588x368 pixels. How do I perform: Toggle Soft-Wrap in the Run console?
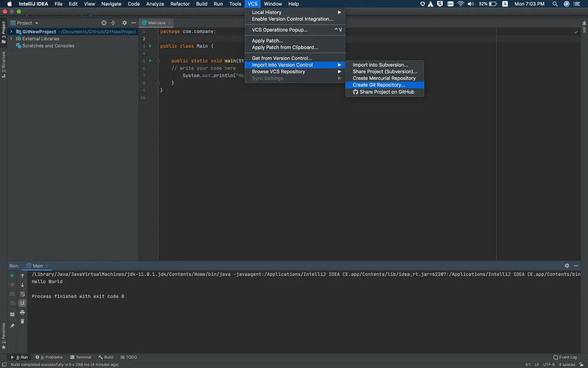[22, 294]
